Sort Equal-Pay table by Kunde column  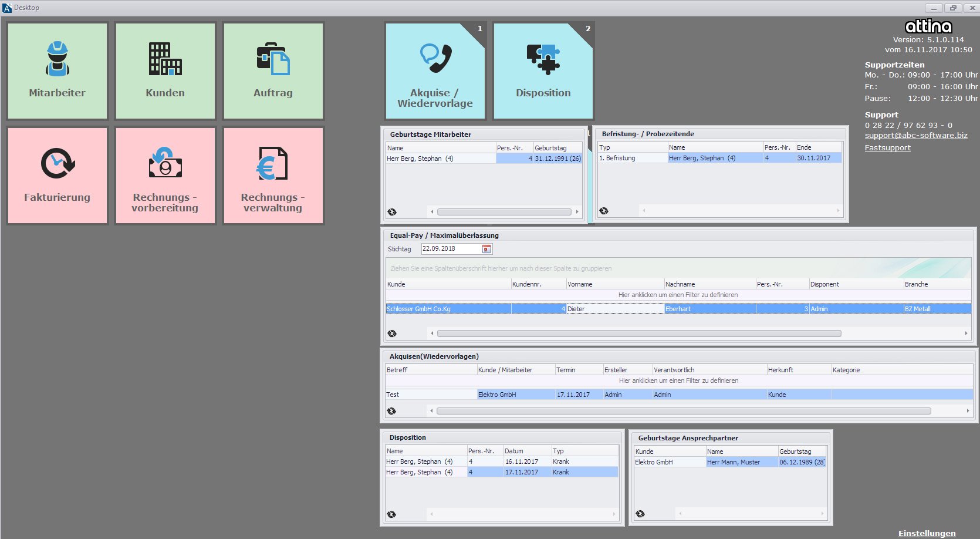coord(448,284)
